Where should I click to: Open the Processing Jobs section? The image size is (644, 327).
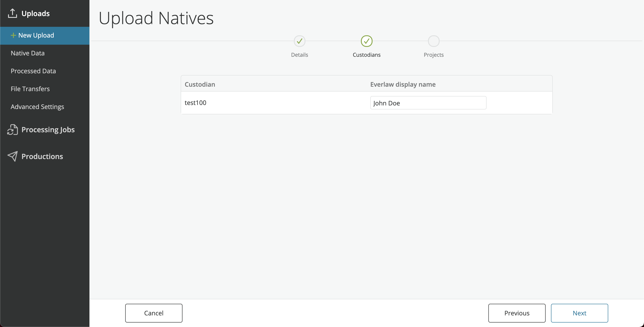click(x=48, y=130)
